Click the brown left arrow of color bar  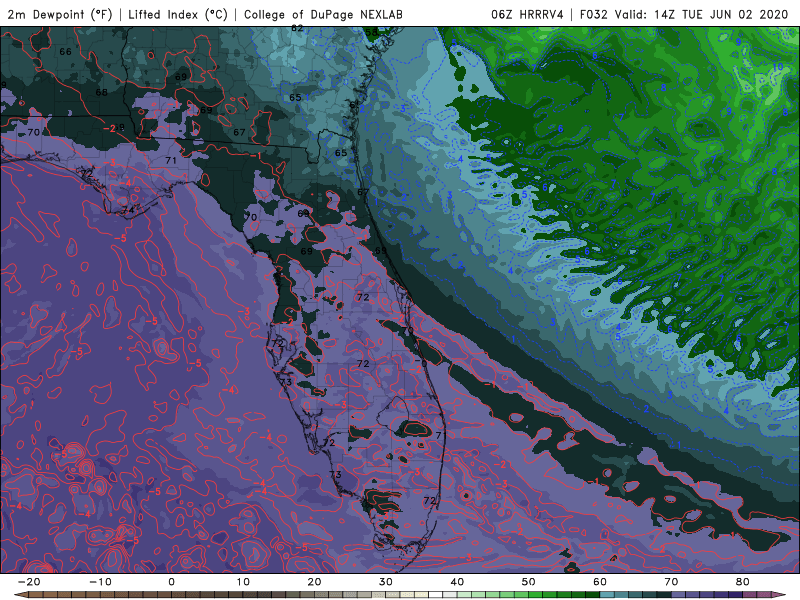coord(20,595)
